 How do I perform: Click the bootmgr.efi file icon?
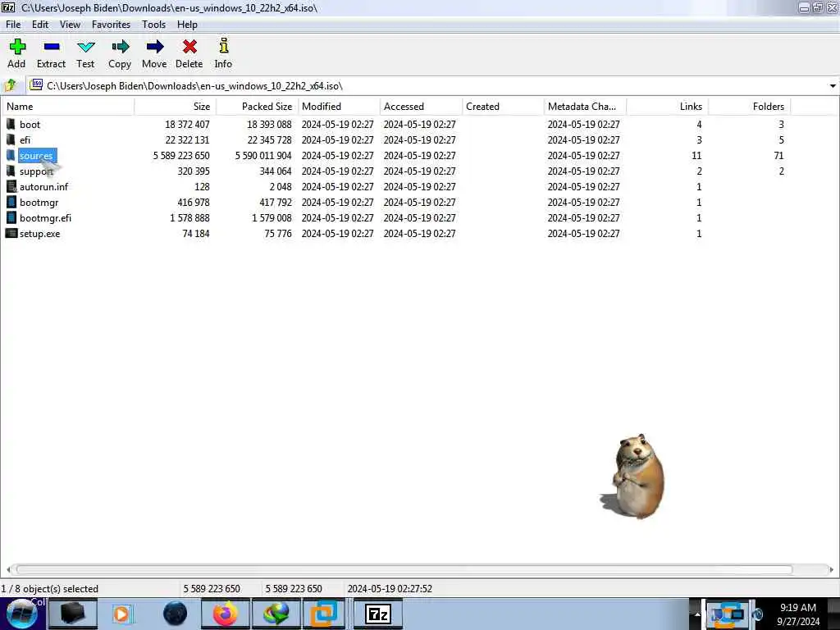[11, 217]
